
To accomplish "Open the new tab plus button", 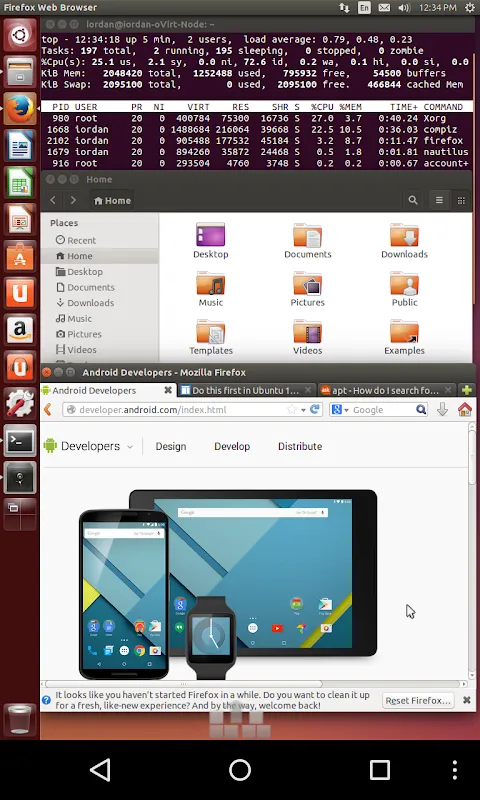I will point(467,390).
